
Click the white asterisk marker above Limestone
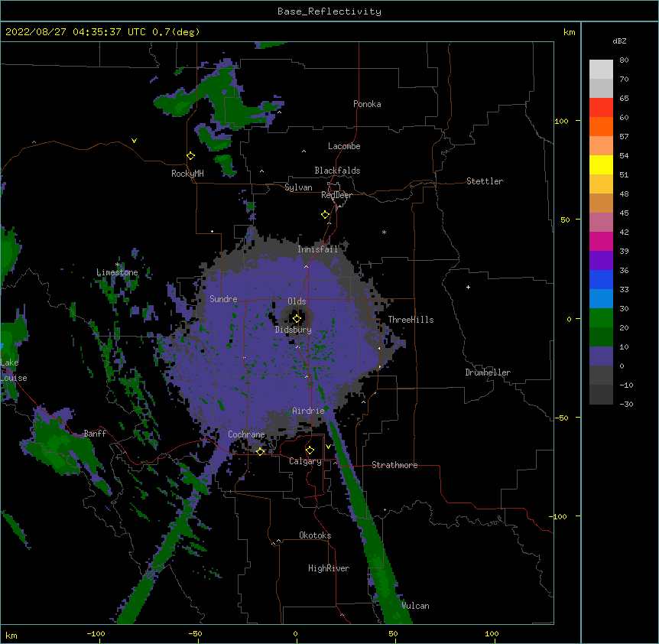tap(118, 265)
